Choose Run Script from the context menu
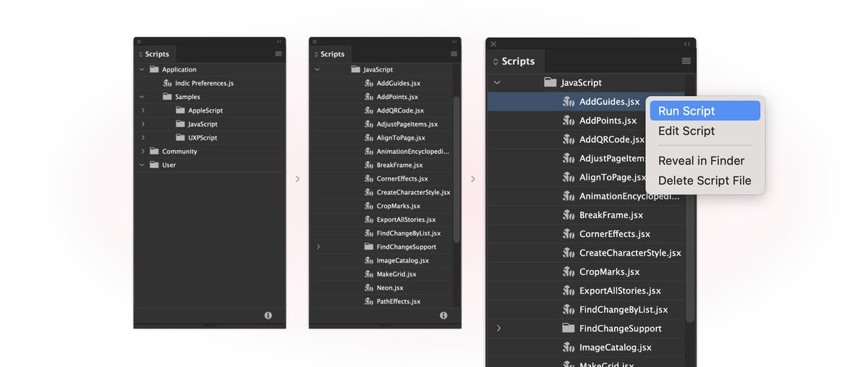This screenshot has width=868, height=367. click(x=705, y=111)
